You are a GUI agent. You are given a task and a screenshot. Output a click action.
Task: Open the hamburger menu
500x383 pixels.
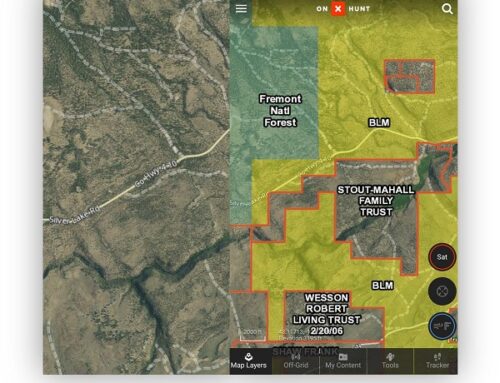pos(241,9)
